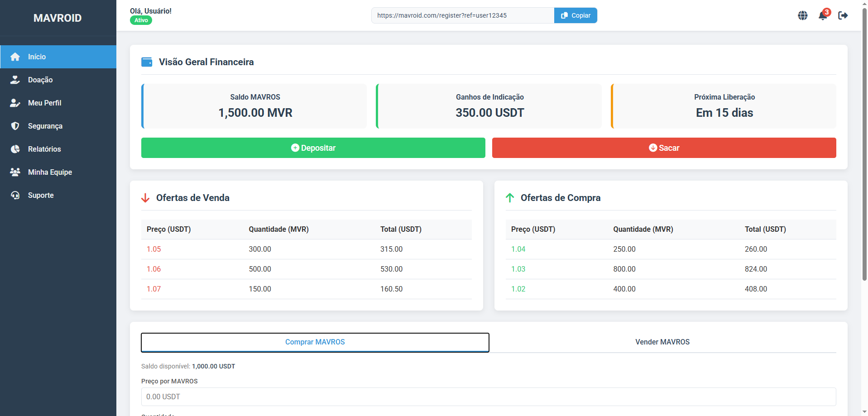Open the Início home icon in sidebar
The image size is (868, 416).
pyautogui.click(x=15, y=57)
